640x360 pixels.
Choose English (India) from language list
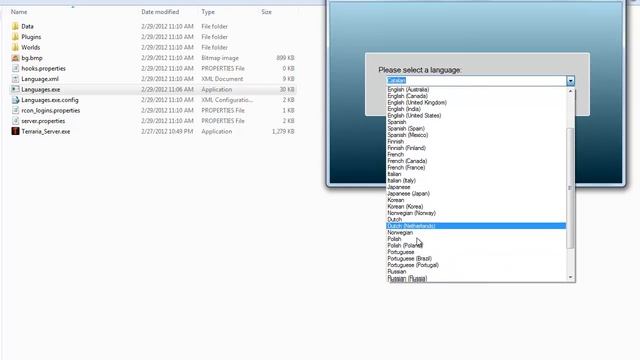coord(404,109)
